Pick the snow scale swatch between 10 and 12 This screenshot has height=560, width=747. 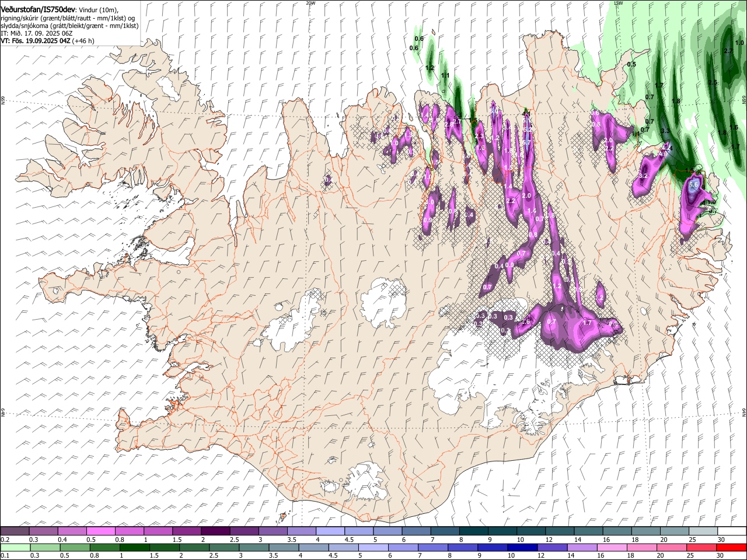(x=532, y=531)
